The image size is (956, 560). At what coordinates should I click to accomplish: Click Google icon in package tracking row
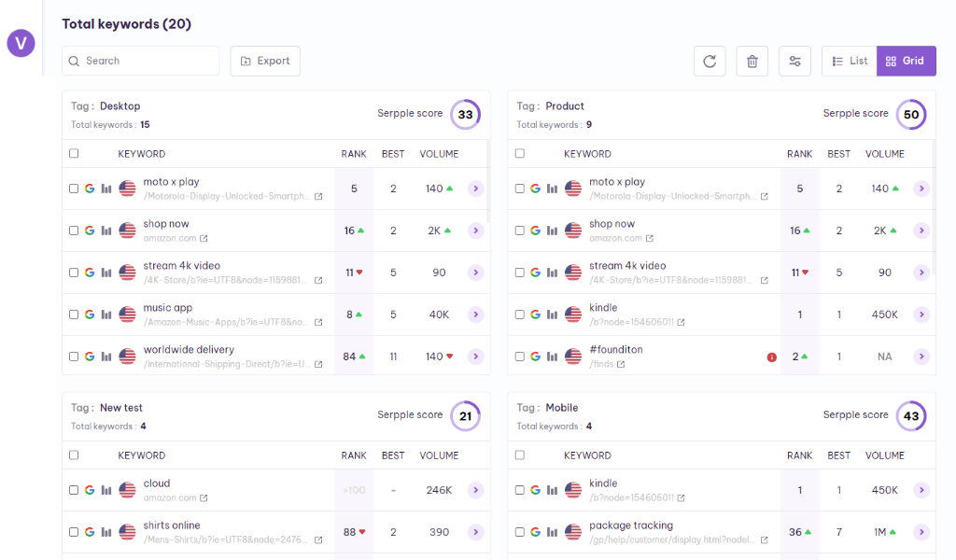pos(535,532)
